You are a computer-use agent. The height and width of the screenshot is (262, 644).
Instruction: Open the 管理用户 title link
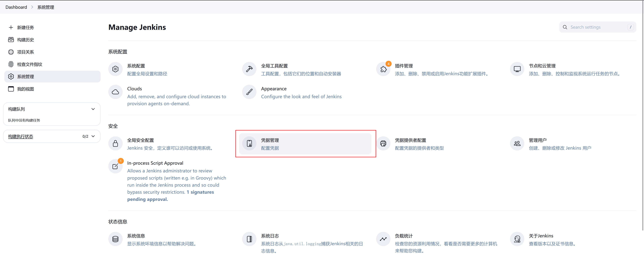coord(538,140)
